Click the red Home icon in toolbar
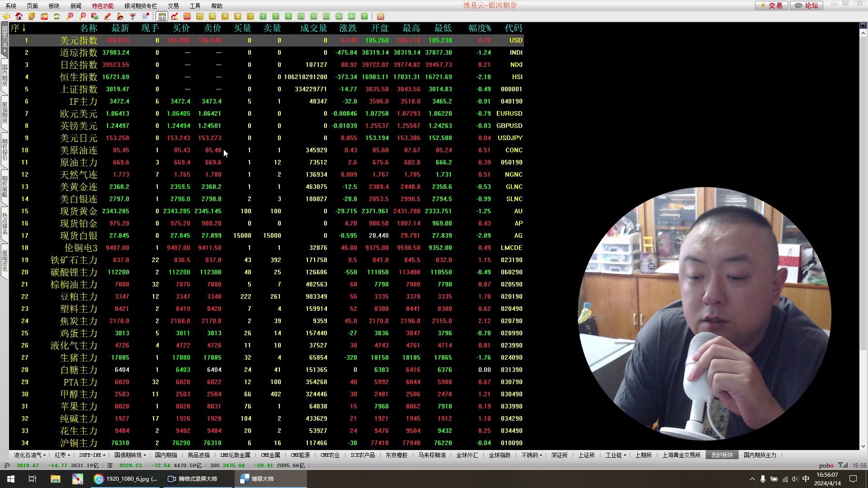The width and height of the screenshot is (868, 488). coord(19,16)
